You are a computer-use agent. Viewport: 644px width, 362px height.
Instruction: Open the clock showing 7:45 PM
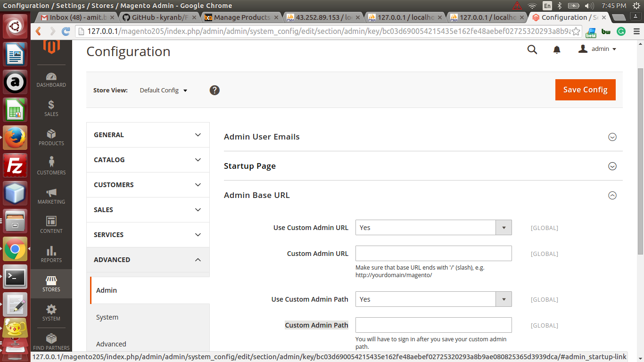click(x=614, y=6)
